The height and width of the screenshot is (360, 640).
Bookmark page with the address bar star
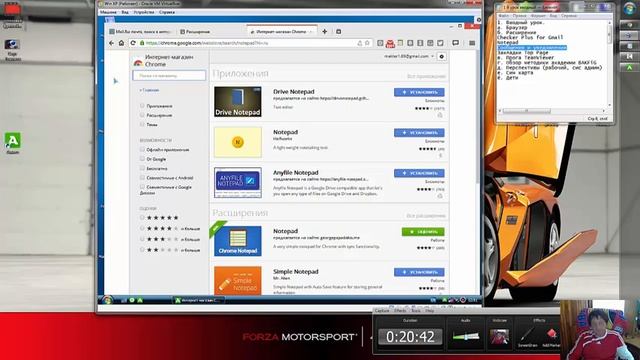[367, 43]
